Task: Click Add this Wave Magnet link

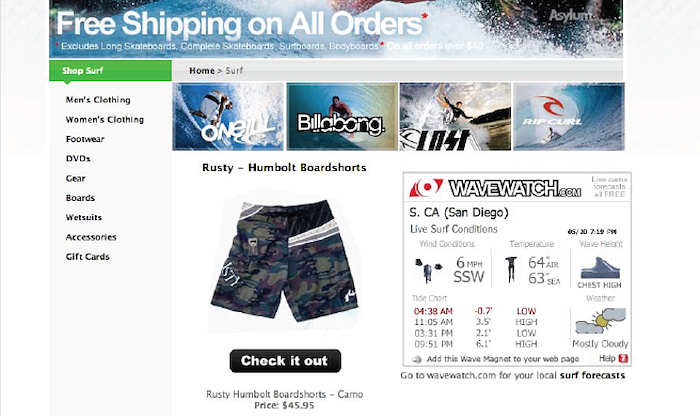Action: coord(503,359)
